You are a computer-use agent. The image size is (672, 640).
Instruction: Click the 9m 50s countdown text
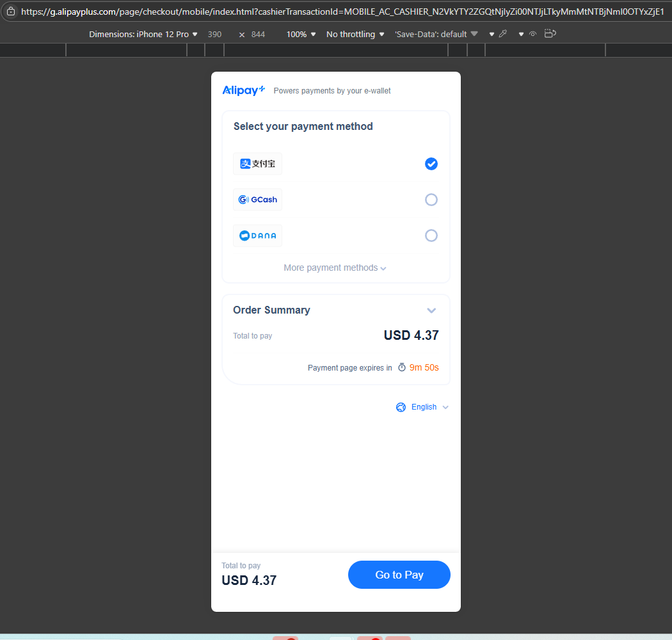(x=424, y=367)
